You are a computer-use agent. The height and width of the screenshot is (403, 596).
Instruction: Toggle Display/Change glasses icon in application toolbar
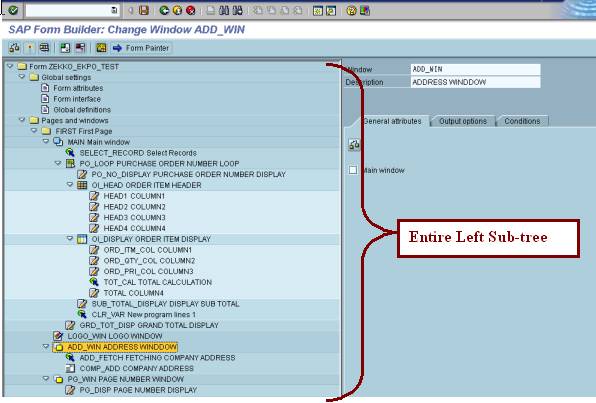[14, 48]
